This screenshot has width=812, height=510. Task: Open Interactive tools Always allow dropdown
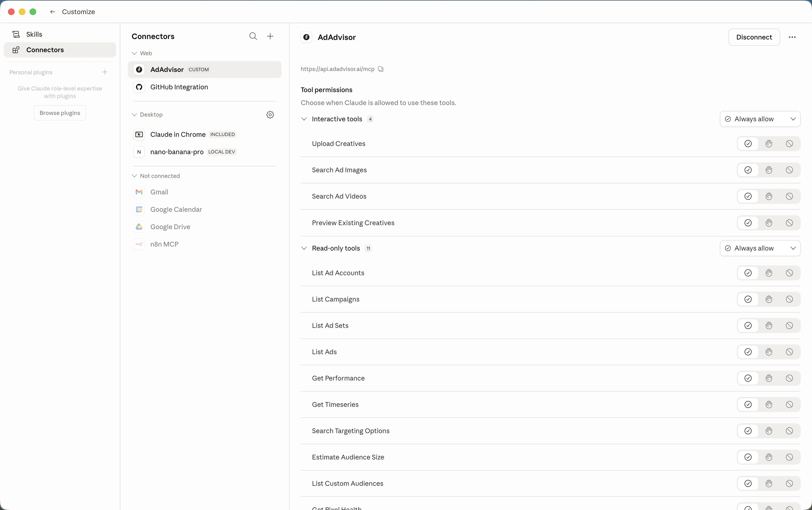click(760, 119)
